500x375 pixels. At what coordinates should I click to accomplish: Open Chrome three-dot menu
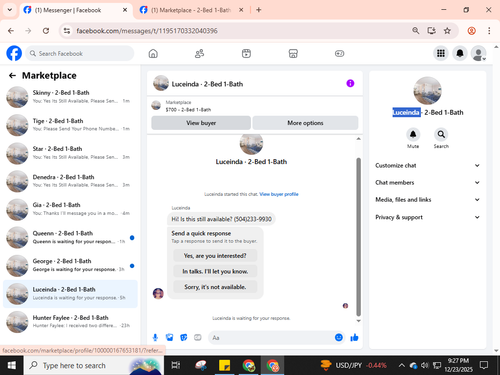pyautogui.click(x=489, y=31)
